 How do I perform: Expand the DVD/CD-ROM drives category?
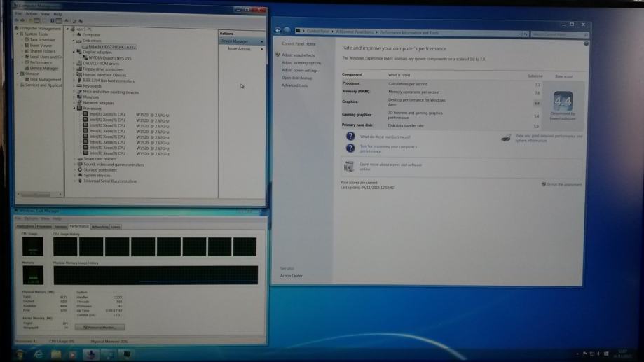pos(74,64)
